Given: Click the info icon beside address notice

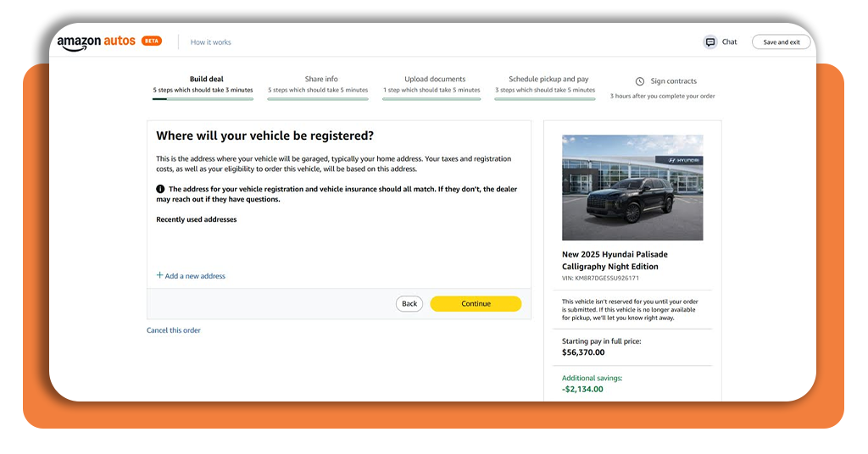Looking at the screenshot, I should (x=160, y=190).
